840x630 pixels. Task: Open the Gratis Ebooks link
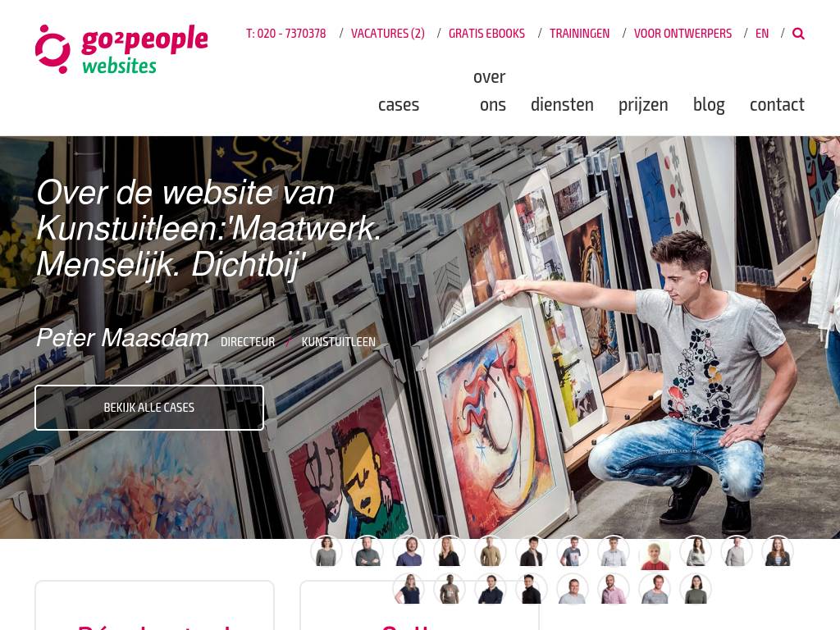(x=486, y=33)
